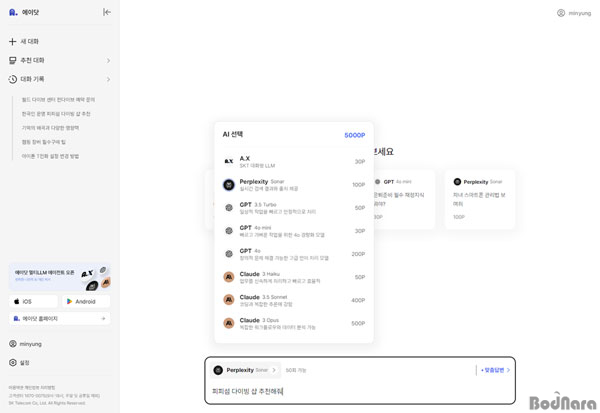Viewport: 600px width, 413px height.
Task: Expand the chevron beside 추천 대화
Action: coord(108,60)
